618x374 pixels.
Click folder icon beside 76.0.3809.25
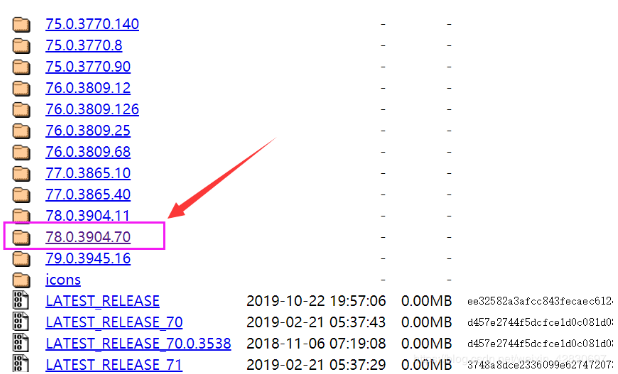point(21,131)
